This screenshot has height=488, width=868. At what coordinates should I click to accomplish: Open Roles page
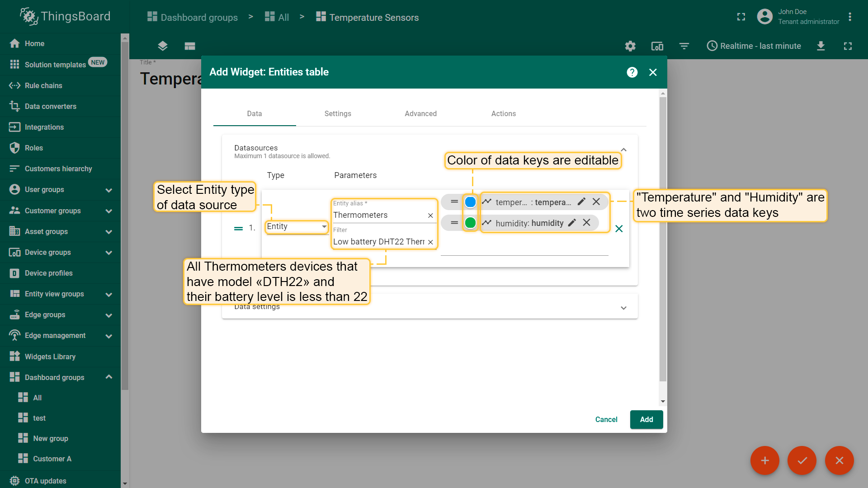[x=60, y=148]
